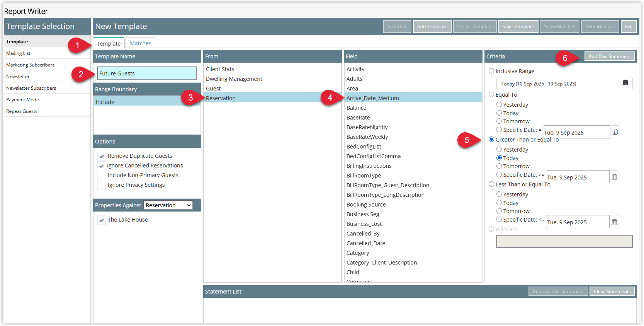The image size is (644, 326).
Task: Select Equal To criteria radio
Action: click(x=491, y=94)
